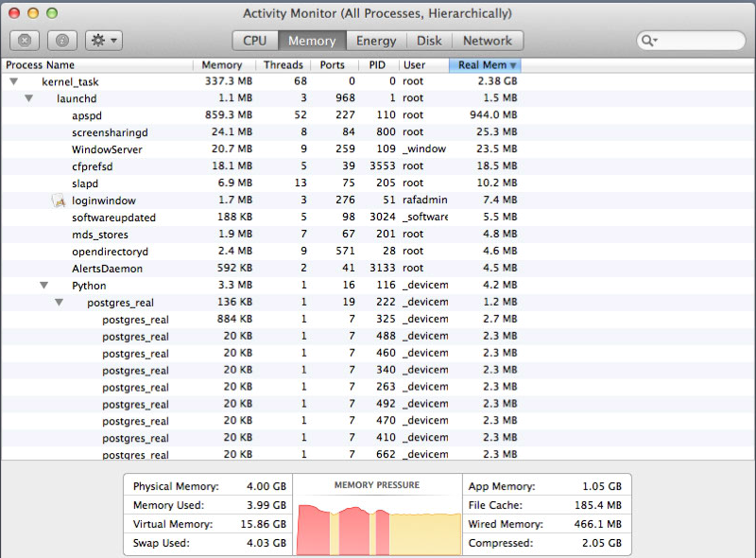Screen dimensions: 756x558
Task: Click the magnifier icon in search field
Action: click(648, 41)
